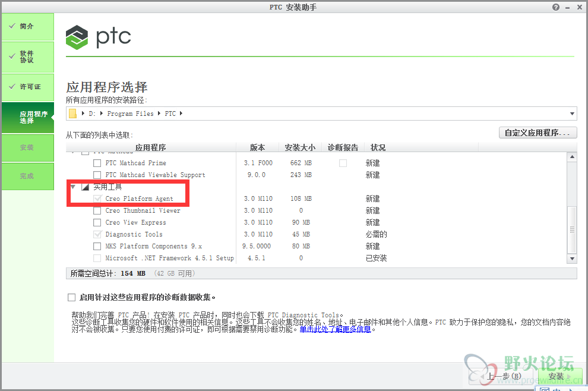The image size is (588, 391).
Task: Select 应用程序选择 step in sidebar
Action: point(28,118)
